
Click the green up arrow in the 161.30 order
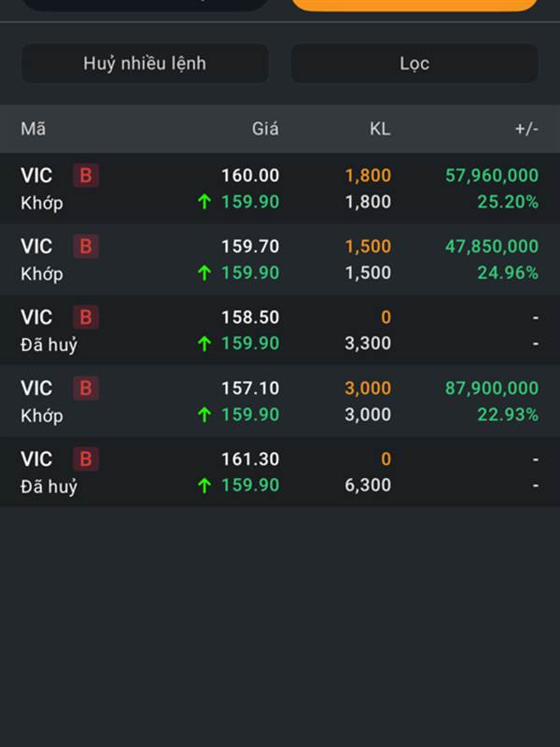click(204, 486)
